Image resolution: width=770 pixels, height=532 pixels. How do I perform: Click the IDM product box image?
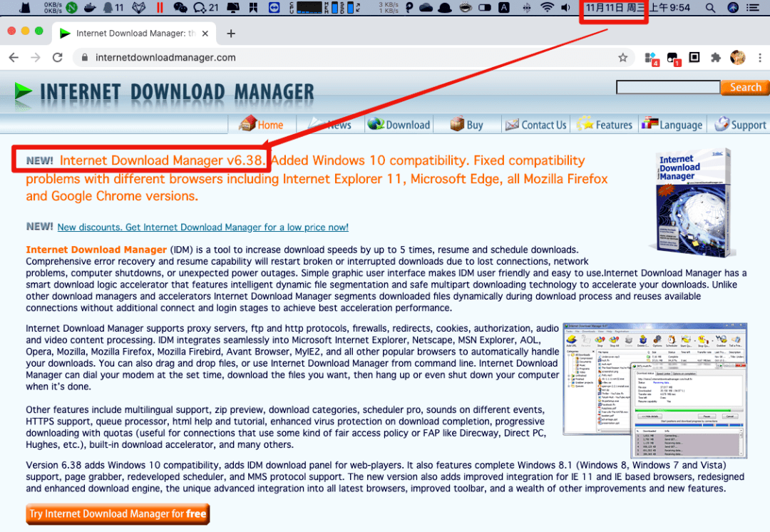click(693, 203)
